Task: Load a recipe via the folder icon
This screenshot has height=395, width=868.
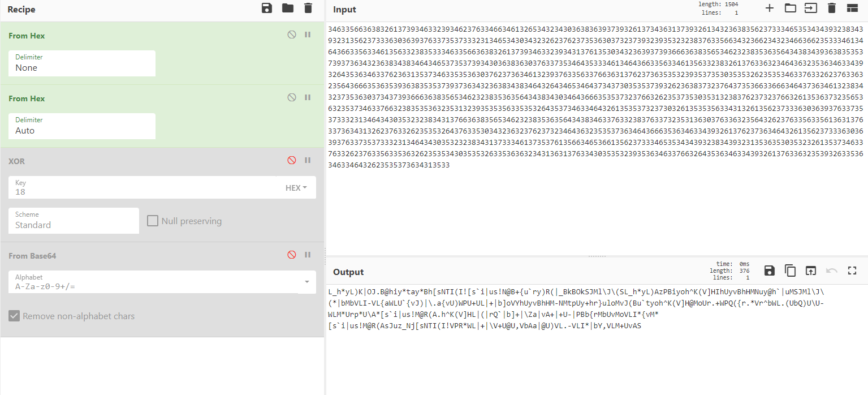Action: (287, 8)
